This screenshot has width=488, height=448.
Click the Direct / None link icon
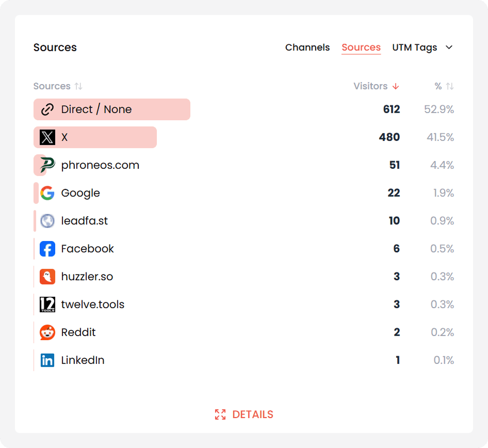click(x=47, y=109)
